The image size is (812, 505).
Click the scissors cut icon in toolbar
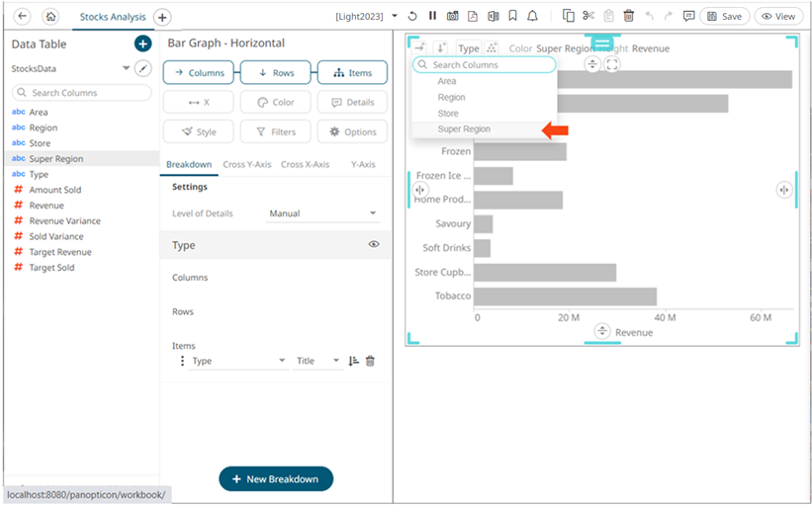tap(588, 17)
